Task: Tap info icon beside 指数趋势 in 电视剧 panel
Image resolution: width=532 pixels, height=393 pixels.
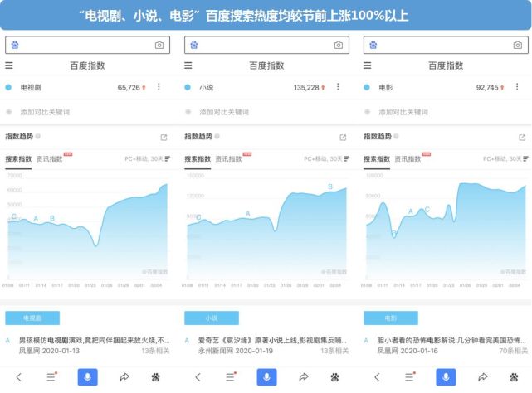Action: click(x=37, y=136)
